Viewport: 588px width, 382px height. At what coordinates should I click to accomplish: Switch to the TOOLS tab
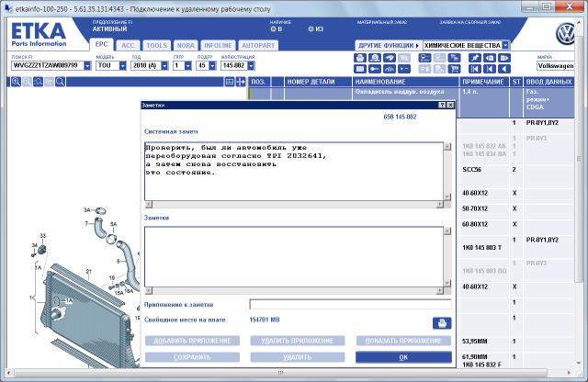click(x=157, y=45)
